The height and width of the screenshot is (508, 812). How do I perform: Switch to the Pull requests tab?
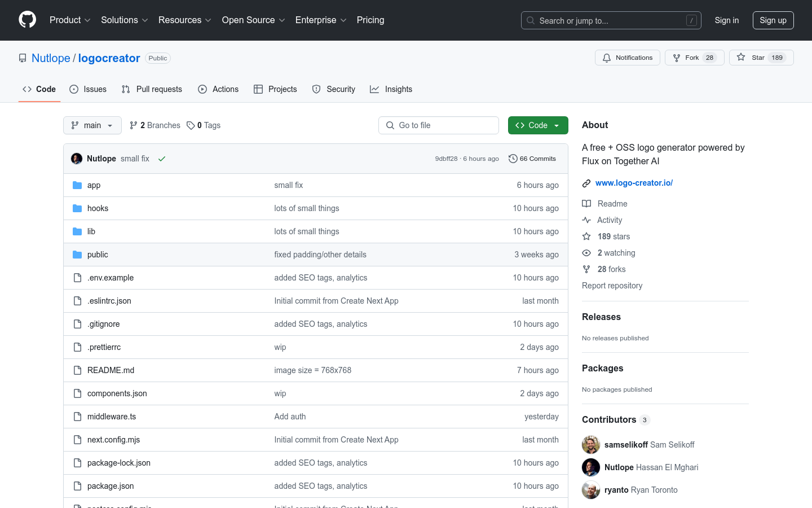point(152,89)
